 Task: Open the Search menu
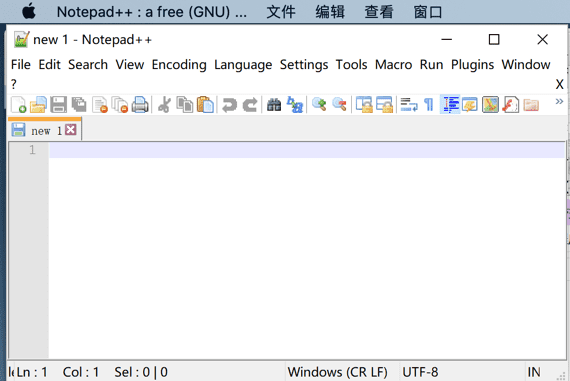[88, 65]
